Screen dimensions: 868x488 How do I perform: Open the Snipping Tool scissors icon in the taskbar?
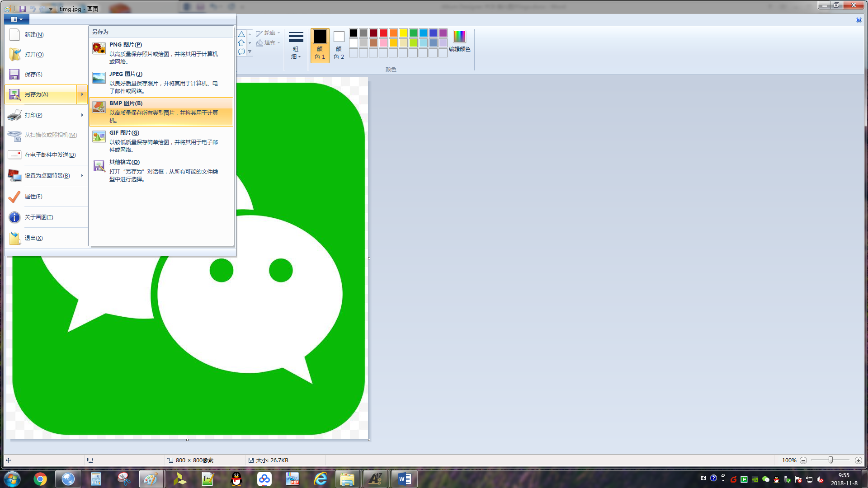pos(123,479)
